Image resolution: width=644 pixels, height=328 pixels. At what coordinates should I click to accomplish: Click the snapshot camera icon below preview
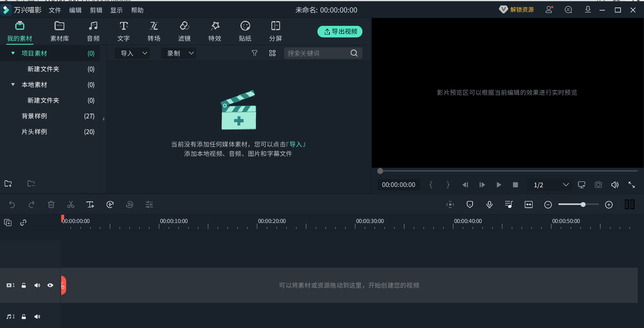(x=598, y=185)
